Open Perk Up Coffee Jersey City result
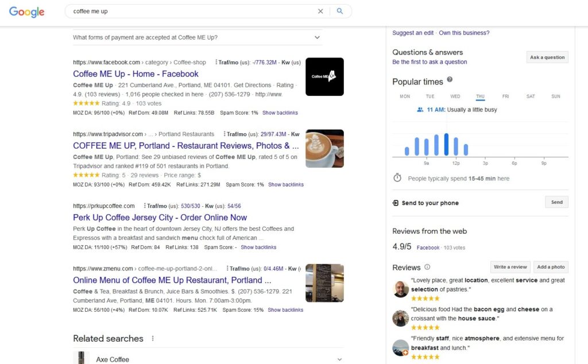 pyautogui.click(x=160, y=218)
